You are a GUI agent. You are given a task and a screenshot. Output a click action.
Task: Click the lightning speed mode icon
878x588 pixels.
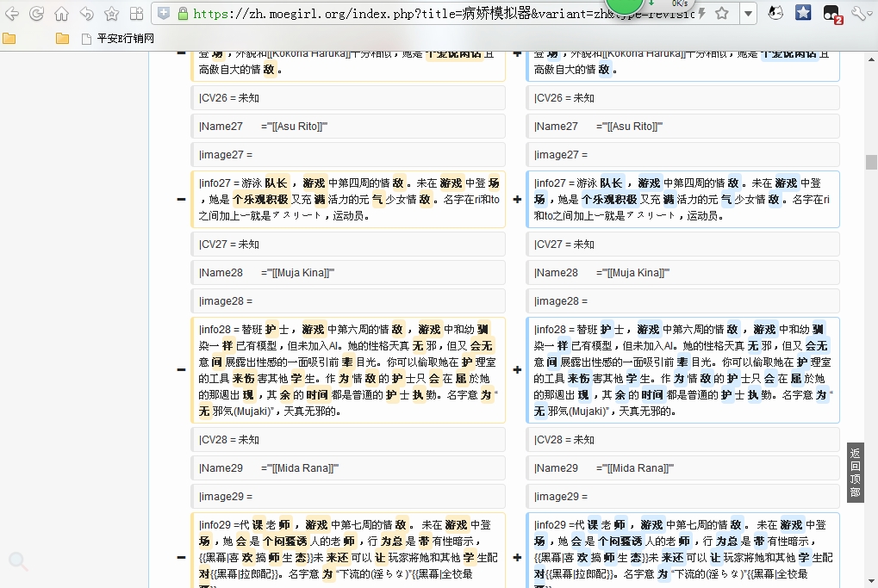(x=702, y=14)
